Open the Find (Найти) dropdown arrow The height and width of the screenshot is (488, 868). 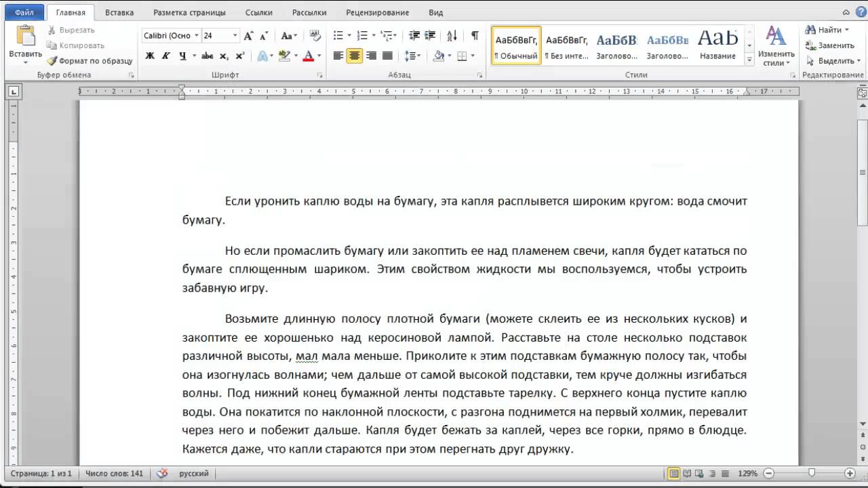coord(846,30)
